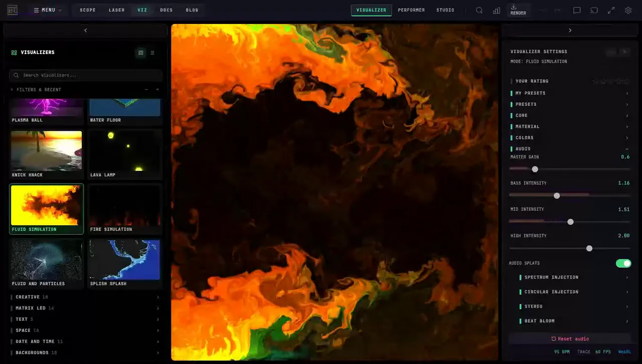Viewport: 642px width, 364px height.
Task: Open the Docs tab
Action: tap(167, 10)
